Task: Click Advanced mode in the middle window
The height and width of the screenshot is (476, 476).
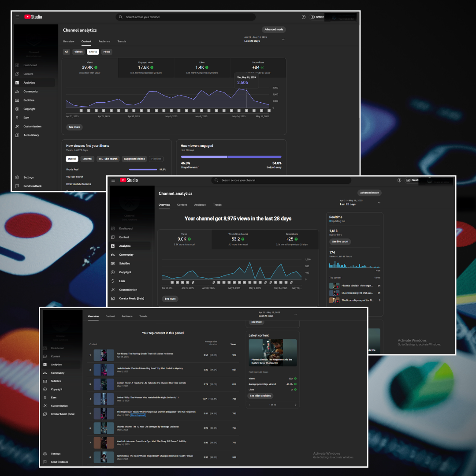Action: pos(369,193)
